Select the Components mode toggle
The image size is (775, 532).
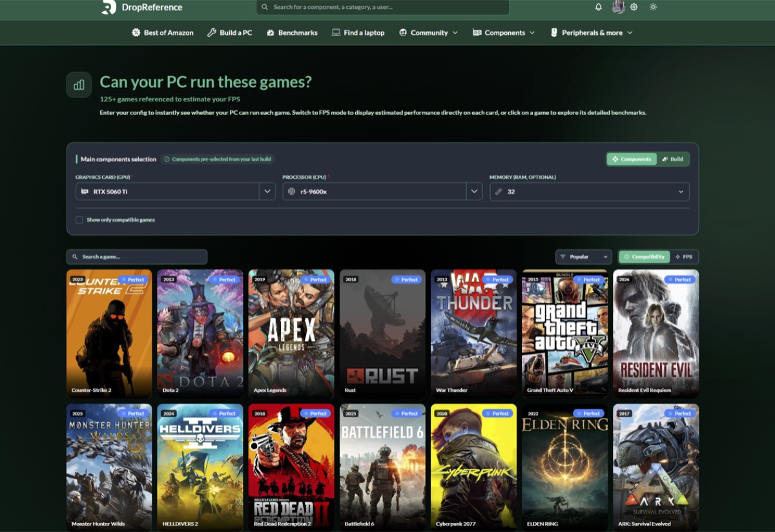[x=632, y=159]
